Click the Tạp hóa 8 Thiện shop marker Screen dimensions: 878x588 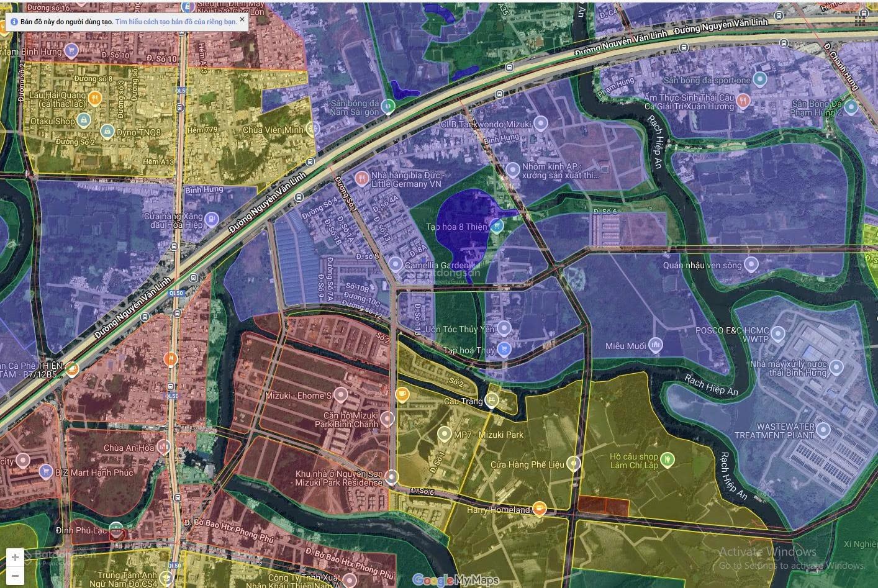point(496,227)
